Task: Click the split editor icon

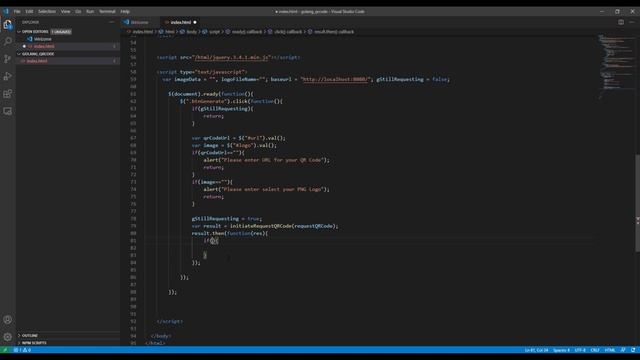Action: point(621,22)
